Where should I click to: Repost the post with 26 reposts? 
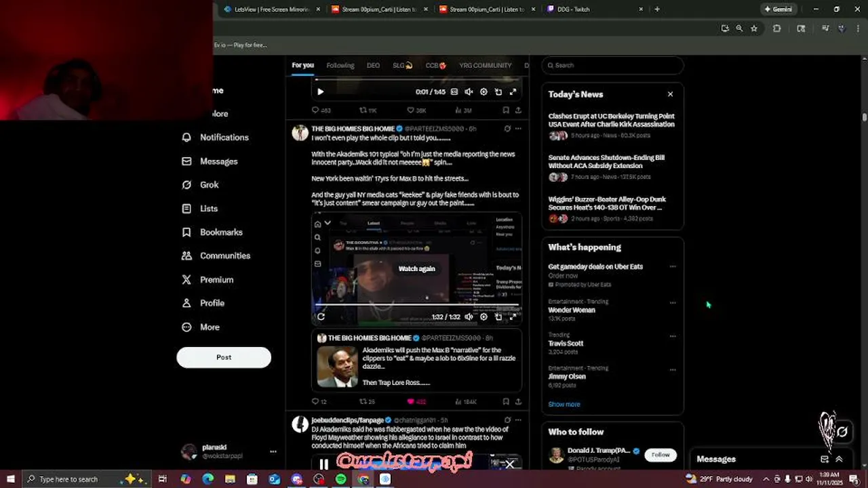click(367, 402)
